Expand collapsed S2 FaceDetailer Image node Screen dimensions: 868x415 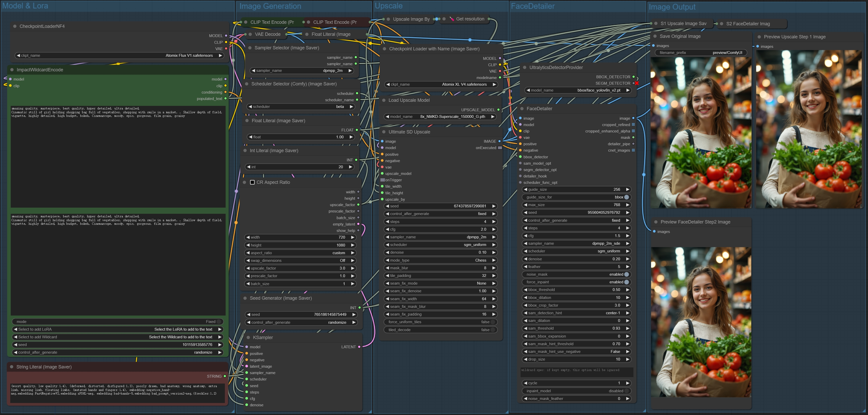point(721,24)
